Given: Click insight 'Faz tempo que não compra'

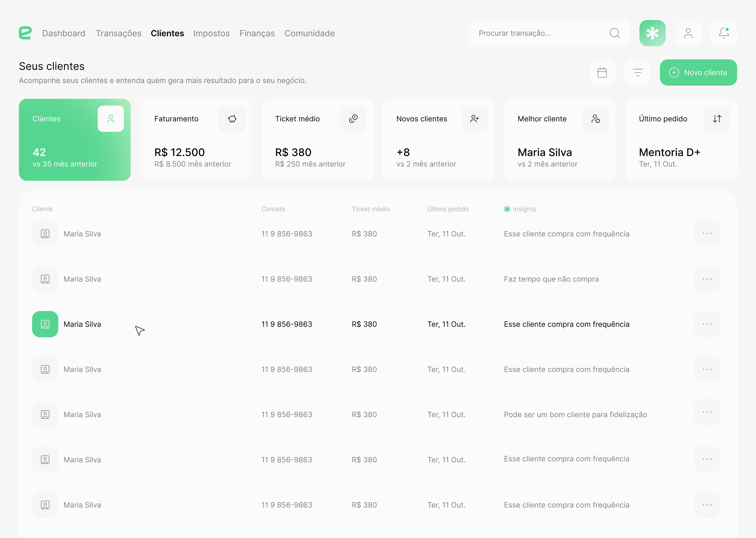Looking at the screenshot, I should [551, 279].
